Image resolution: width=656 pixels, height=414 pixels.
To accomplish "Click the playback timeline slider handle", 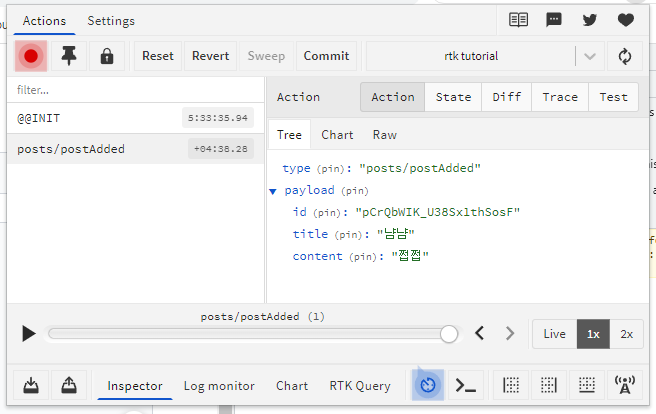I will coord(449,334).
